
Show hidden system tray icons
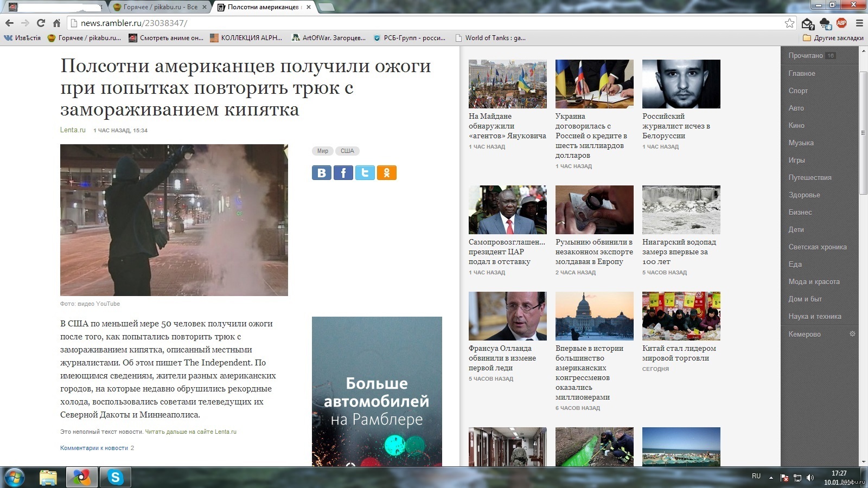point(771,478)
